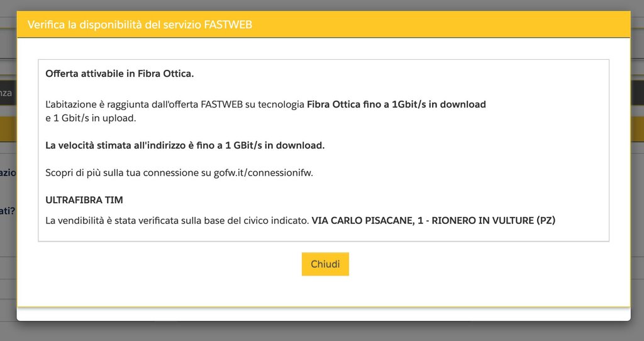Click the dark 'nza' field behind the dialog

[7, 92]
